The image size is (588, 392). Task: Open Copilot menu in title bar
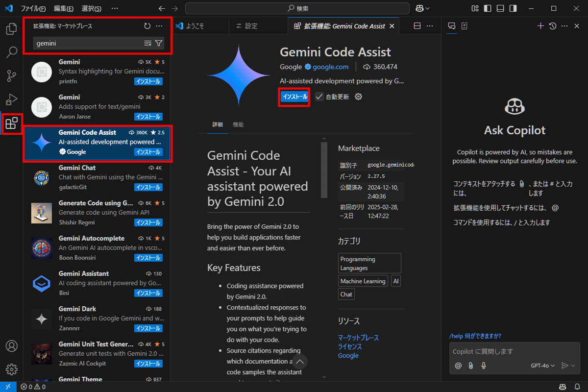(422, 8)
